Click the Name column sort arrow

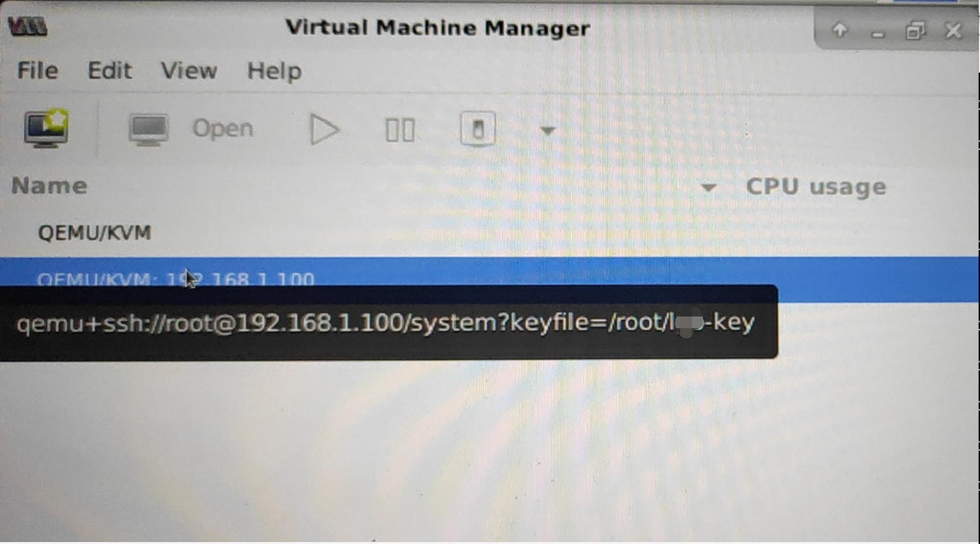pyautogui.click(x=708, y=188)
